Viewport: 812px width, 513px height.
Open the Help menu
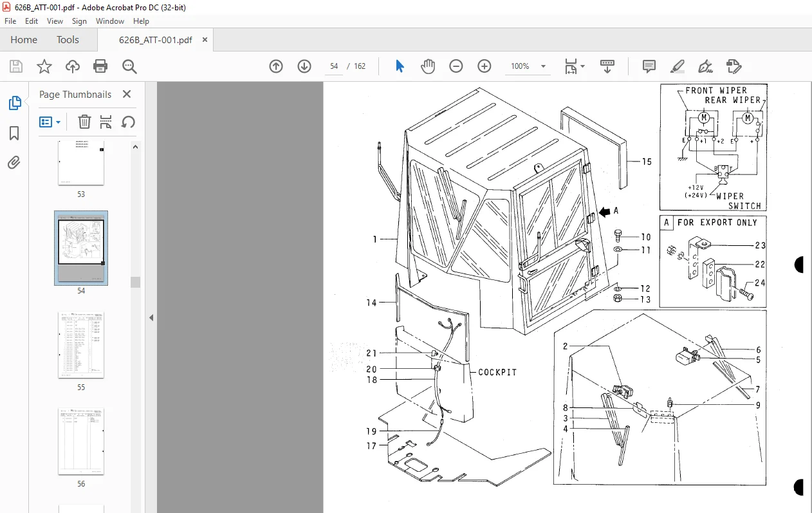141,21
